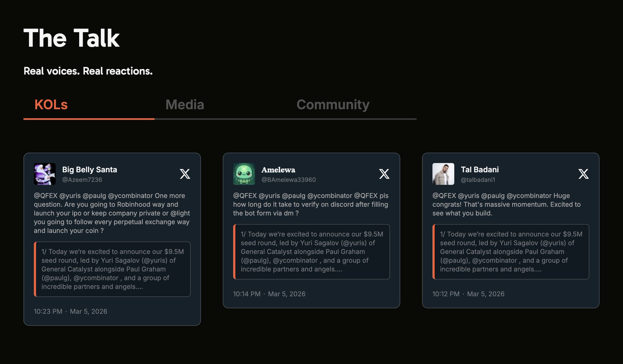Click the X logo on Amelewa's card
Viewport: 623px width, 364px height.
coord(384,174)
